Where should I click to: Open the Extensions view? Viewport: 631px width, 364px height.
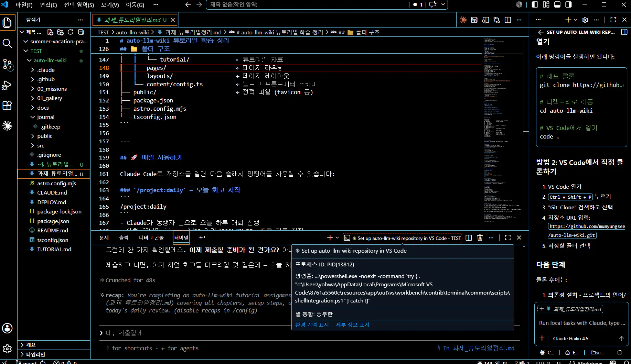tap(7, 105)
